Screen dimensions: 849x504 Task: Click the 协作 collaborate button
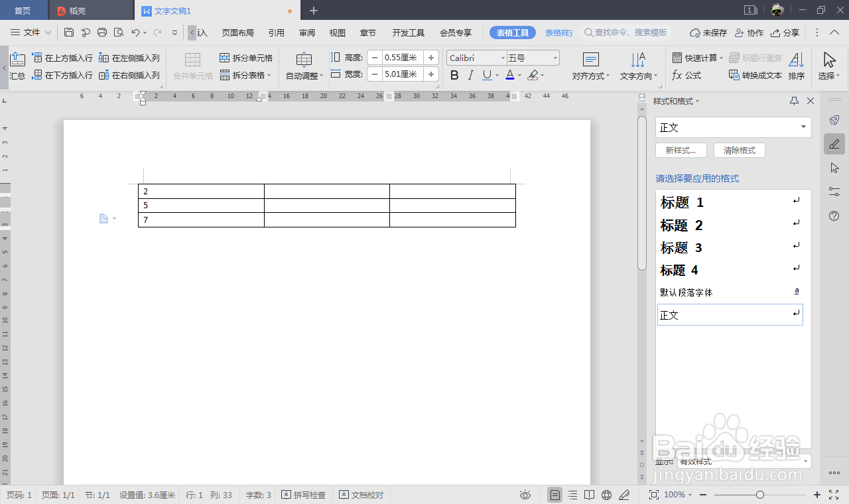749,32
